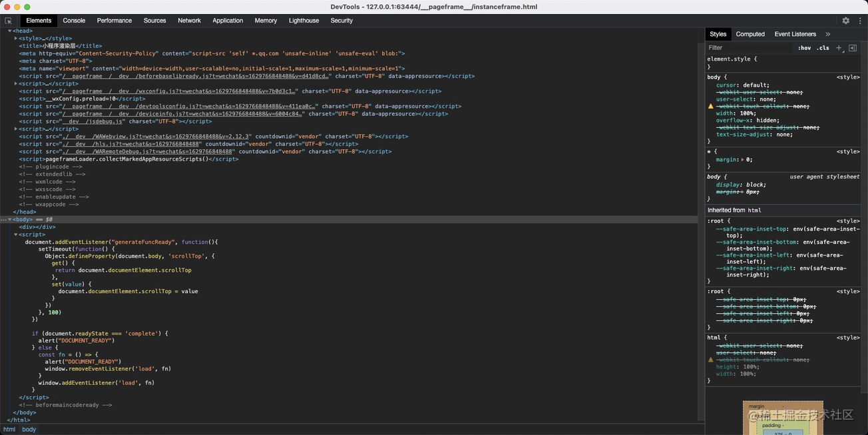
Task: Click the new style rule plus icon
Action: point(839,48)
